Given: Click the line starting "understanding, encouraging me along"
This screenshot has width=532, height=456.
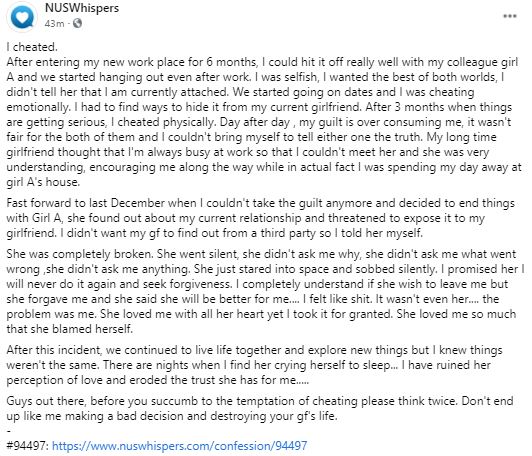Looking at the screenshot, I should click(264, 167).
